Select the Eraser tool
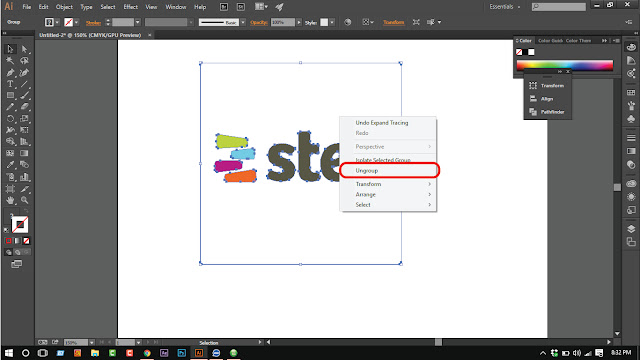The width and height of the screenshot is (640, 360). (24, 107)
